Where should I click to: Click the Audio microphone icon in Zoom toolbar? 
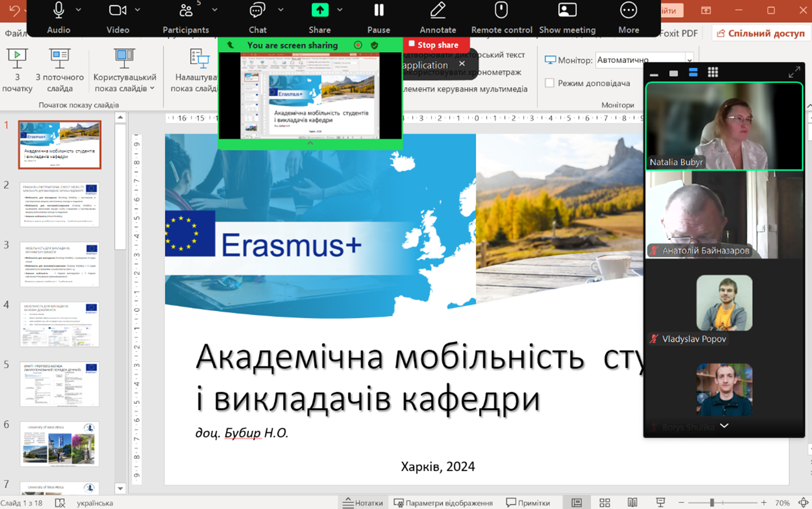[x=59, y=11]
